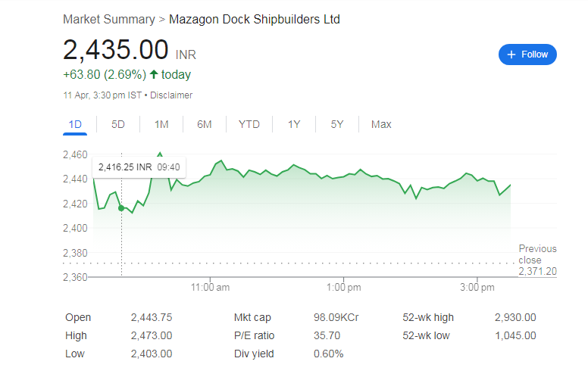Image resolution: width=588 pixels, height=377 pixels.
Task: Click the 3:00 pm axis label
Action: (x=478, y=288)
